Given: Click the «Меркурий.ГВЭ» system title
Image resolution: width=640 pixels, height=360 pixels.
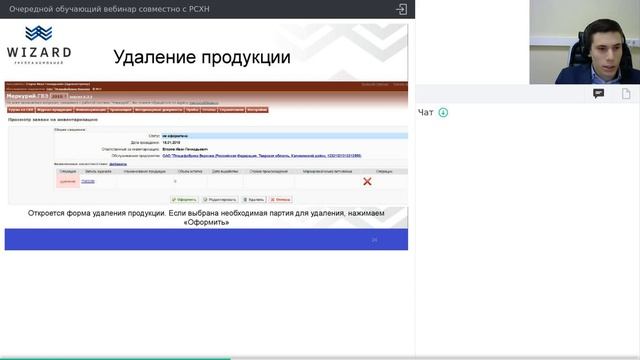Looking at the screenshot, I should pyautogui.click(x=27, y=96).
